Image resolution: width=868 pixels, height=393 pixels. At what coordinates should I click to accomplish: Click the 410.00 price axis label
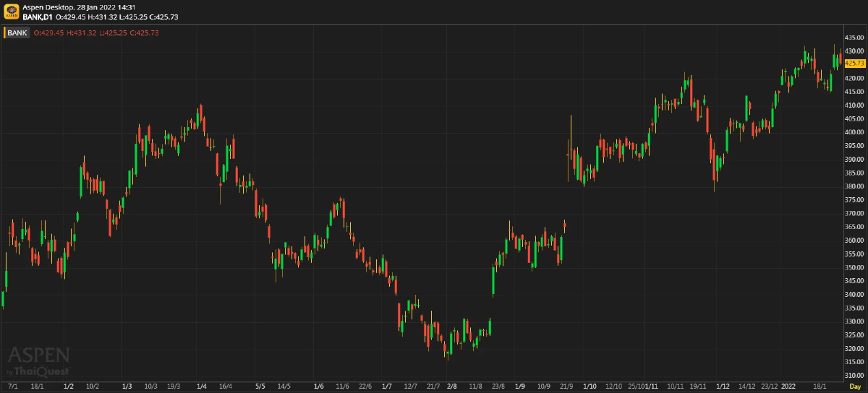coord(855,105)
